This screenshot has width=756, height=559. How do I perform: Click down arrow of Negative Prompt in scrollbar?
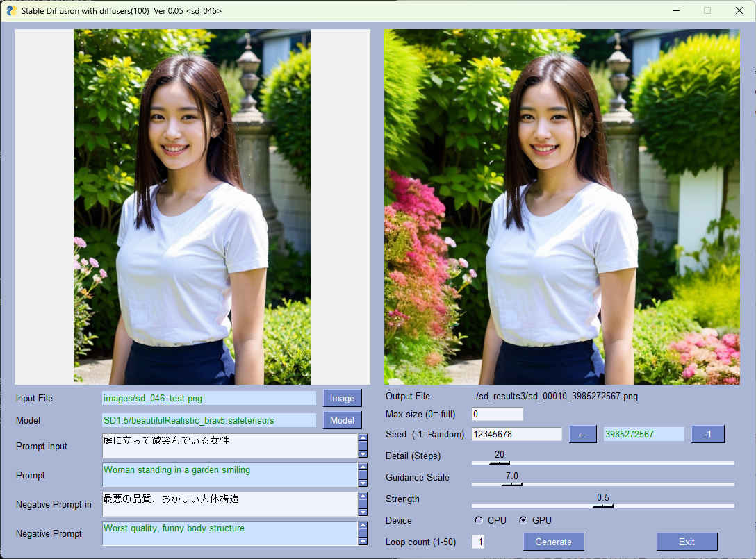[x=363, y=512]
